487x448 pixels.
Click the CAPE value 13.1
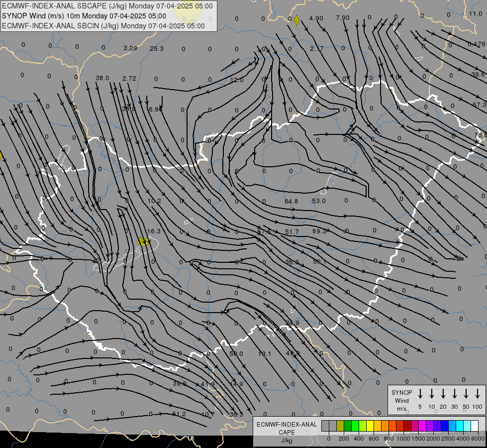(265, 354)
